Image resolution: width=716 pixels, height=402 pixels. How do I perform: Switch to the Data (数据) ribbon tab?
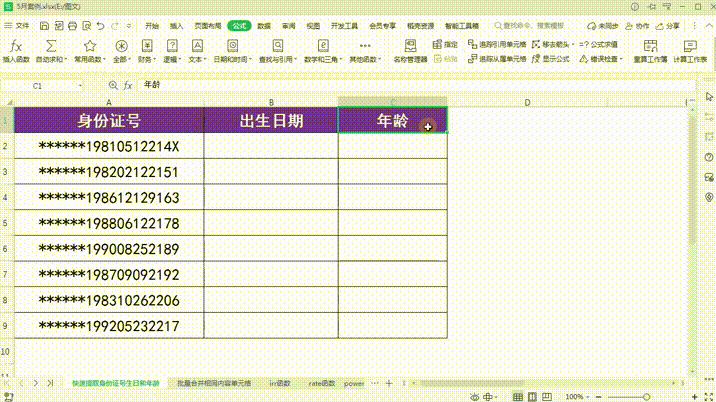point(263,26)
